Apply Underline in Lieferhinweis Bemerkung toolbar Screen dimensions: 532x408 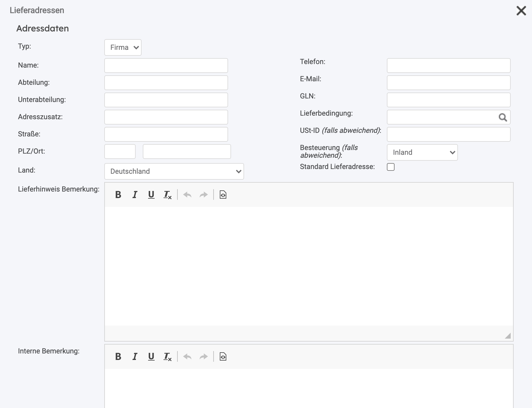[151, 195]
